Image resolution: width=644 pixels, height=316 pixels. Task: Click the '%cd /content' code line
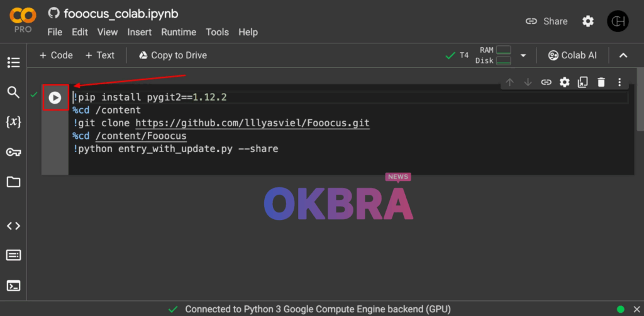click(x=107, y=110)
